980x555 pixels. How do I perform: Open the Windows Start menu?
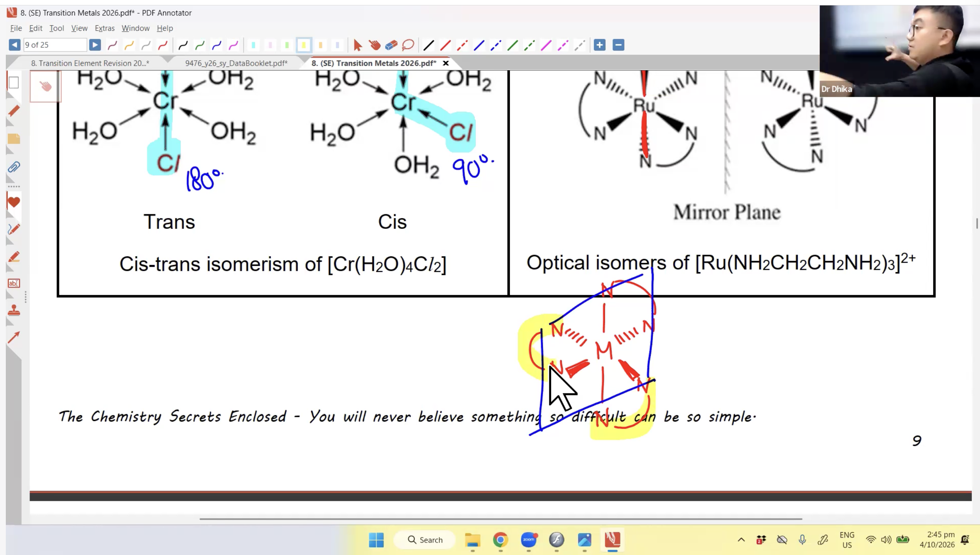pos(376,540)
